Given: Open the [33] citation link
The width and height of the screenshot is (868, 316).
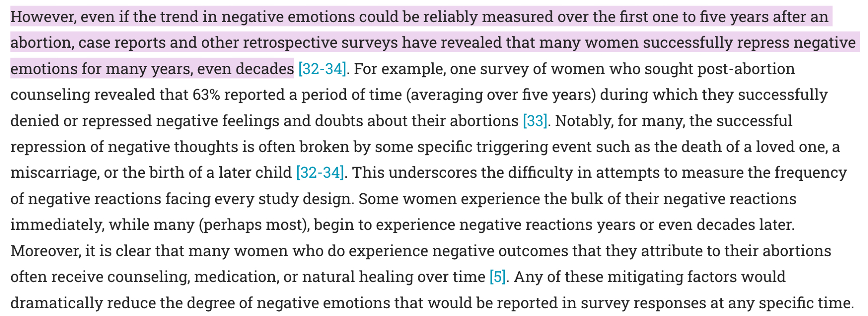Looking at the screenshot, I should 535,121.
